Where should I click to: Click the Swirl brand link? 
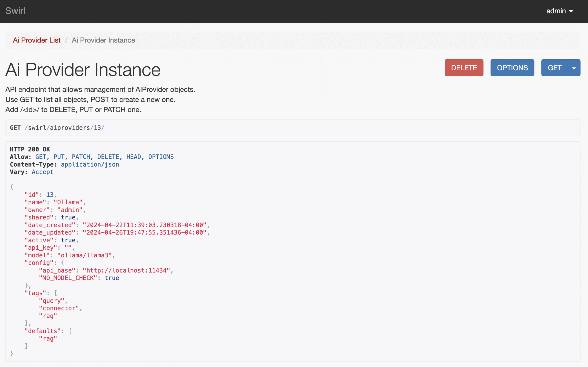(15, 11)
